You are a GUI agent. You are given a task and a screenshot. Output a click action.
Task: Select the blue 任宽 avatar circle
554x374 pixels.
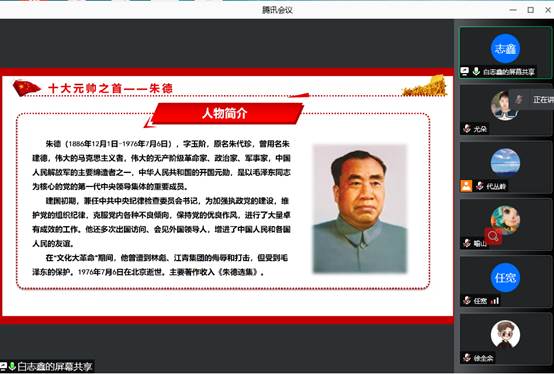tap(505, 278)
